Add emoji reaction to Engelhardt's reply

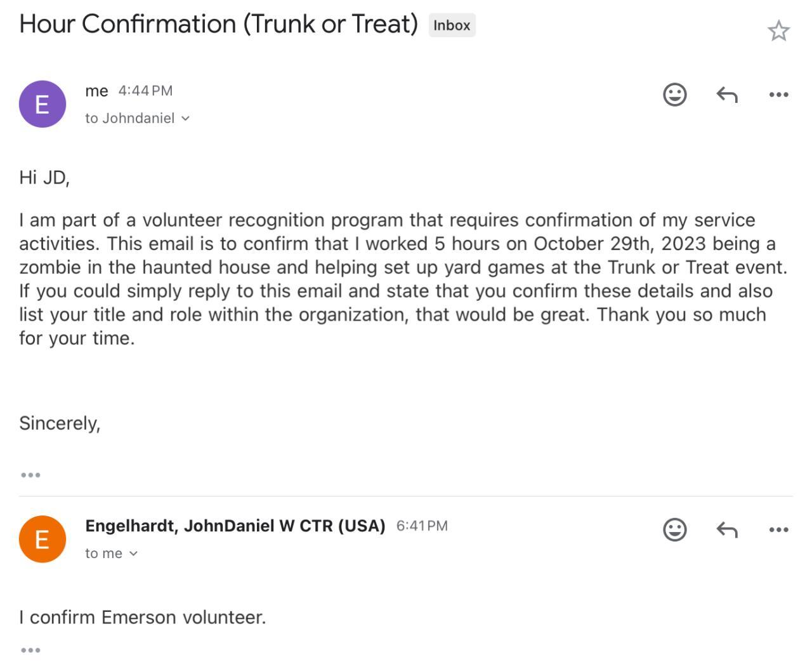point(674,529)
